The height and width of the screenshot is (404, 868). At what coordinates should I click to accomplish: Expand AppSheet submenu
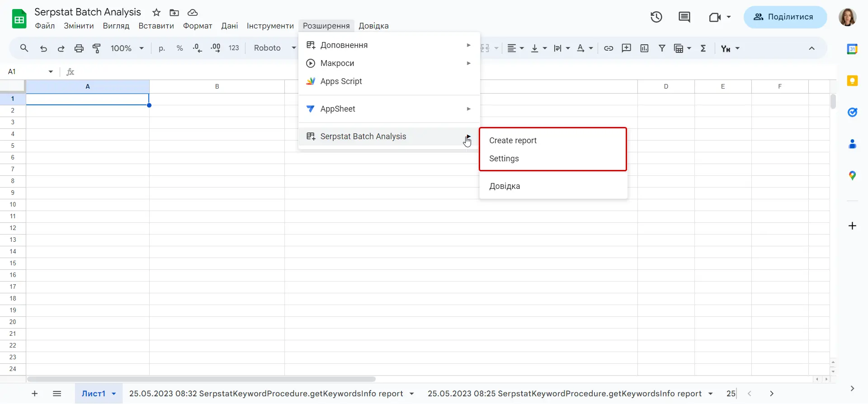(389, 109)
